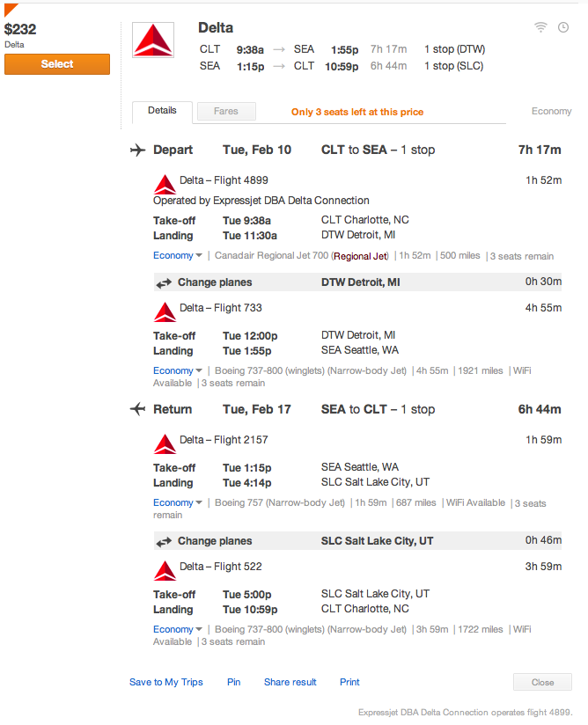Open the Share result link
Image resolution: width=588 pixels, height=725 pixels.
[x=290, y=682]
